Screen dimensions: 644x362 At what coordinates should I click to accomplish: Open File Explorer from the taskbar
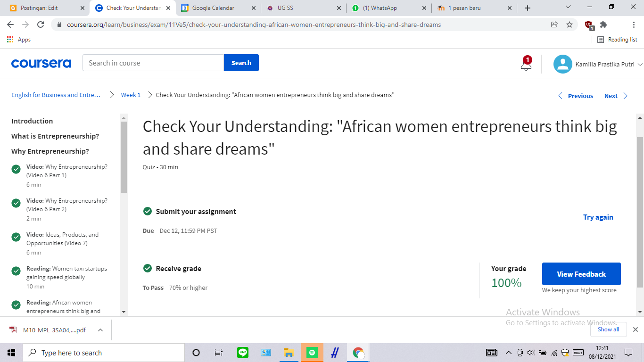(289, 353)
